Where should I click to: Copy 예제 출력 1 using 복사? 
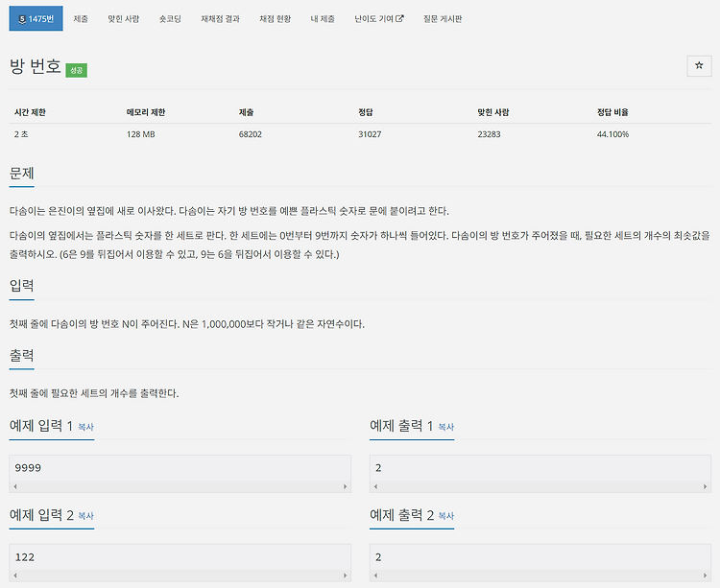[x=445, y=427]
